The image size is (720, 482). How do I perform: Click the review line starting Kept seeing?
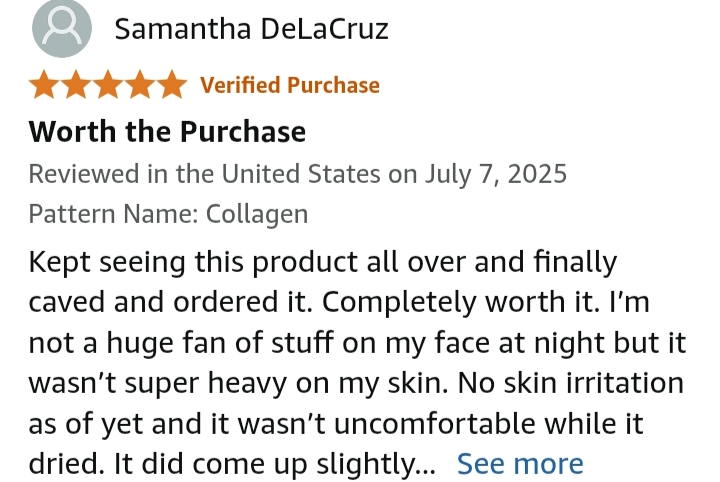tap(323, 263)
